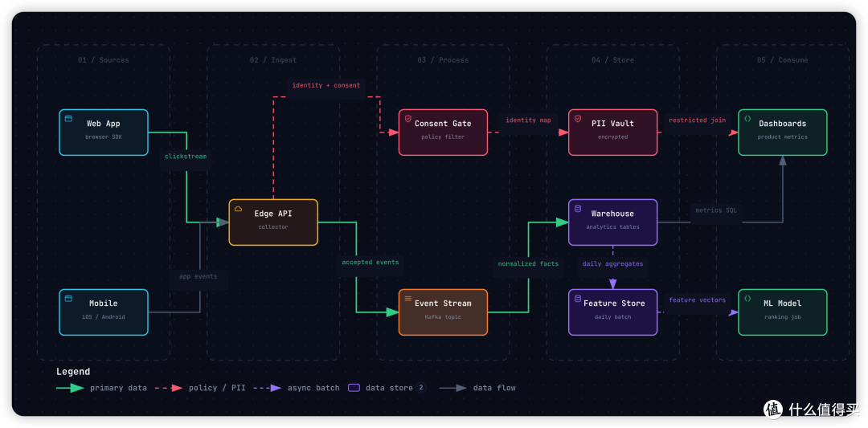Click the 'policy filter' subtitle text
The height and width of the screenshot is (428, 868).
443,137
